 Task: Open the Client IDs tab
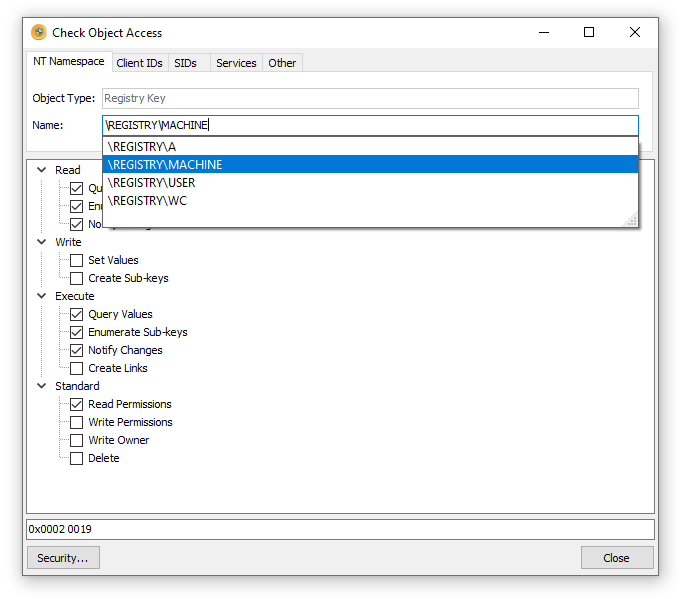coord(139,63)
